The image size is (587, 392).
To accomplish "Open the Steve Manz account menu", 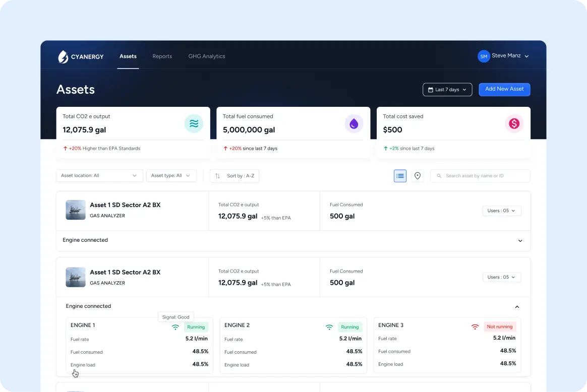I will 510,56.
